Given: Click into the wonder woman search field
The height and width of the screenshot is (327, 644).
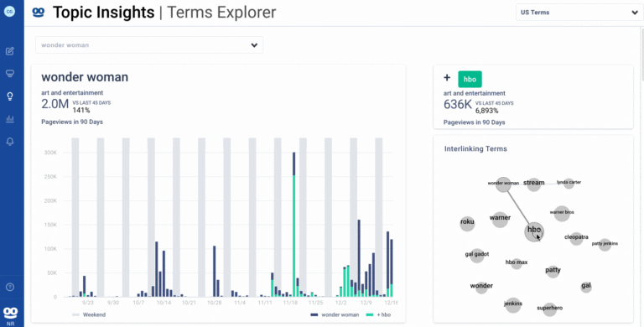Looking at the screenshot, I should point(149,45).
